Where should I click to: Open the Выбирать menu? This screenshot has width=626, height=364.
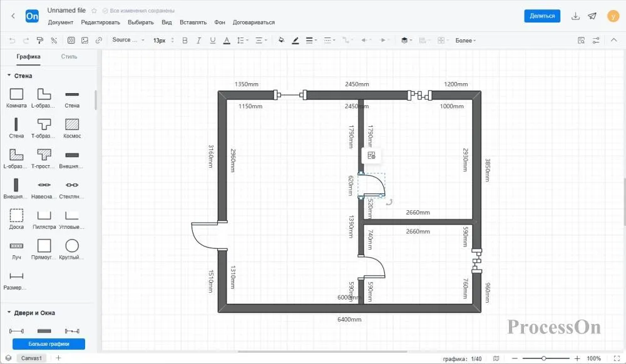click(140, 23)
